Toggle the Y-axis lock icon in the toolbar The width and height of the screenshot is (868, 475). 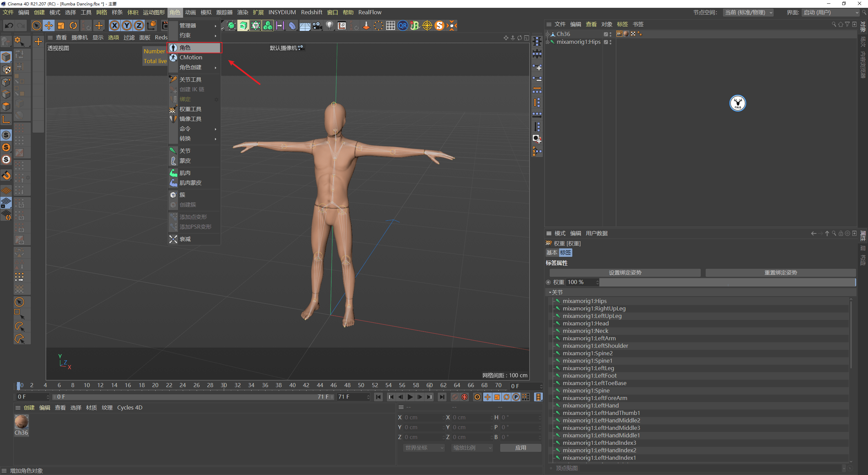(126, 25)
